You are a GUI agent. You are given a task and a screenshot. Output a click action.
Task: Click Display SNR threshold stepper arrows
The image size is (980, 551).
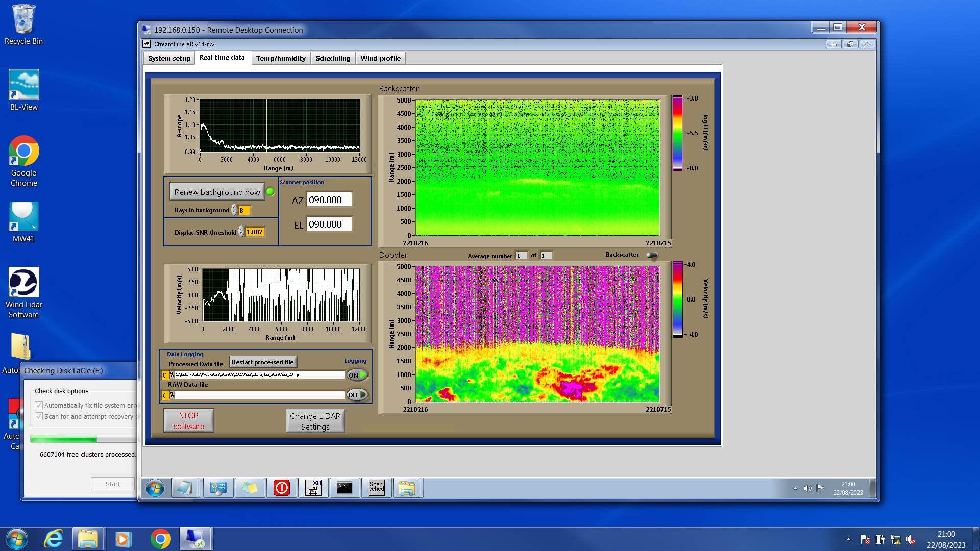[x=241, y=232]
